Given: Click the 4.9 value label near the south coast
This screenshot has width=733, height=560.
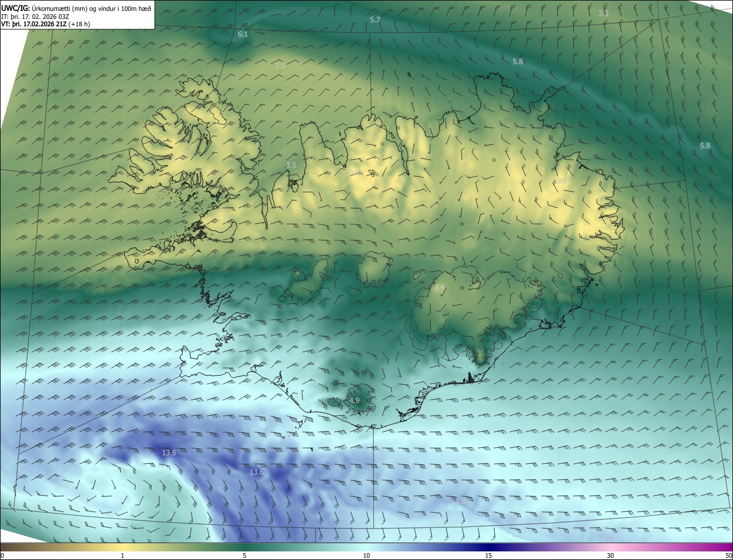Looking at the screenshot, I should pos(354,401).
